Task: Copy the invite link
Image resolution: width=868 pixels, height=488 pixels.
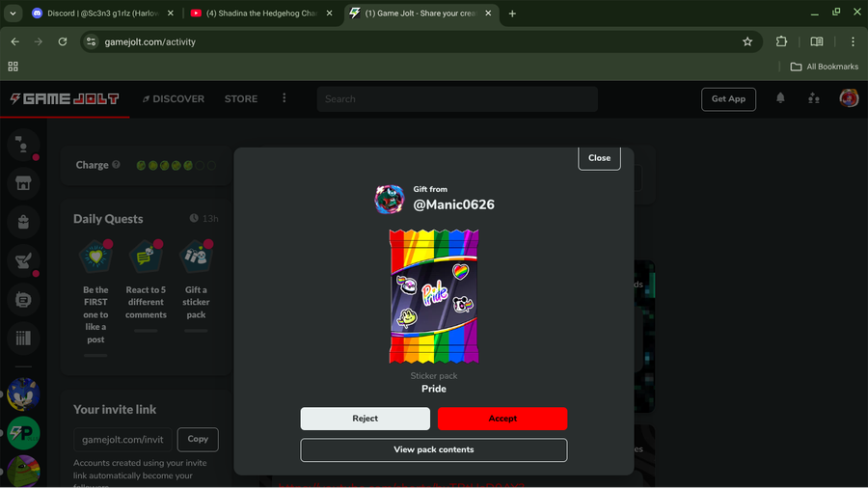Action: [198, 439]
